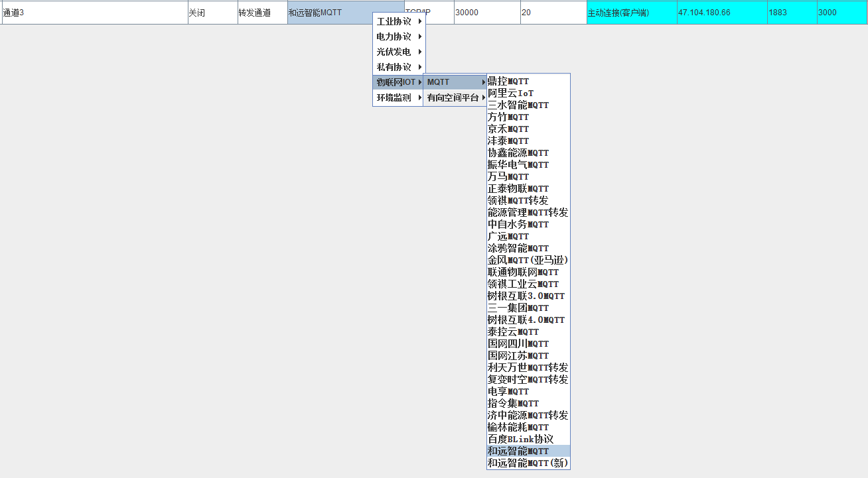Select the 物联网IOT menu entry

(398, 82)
